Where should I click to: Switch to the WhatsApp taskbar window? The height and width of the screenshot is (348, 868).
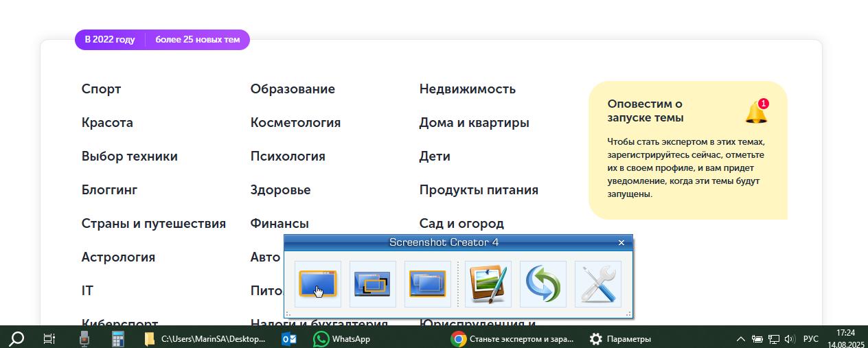click(342, 338)
